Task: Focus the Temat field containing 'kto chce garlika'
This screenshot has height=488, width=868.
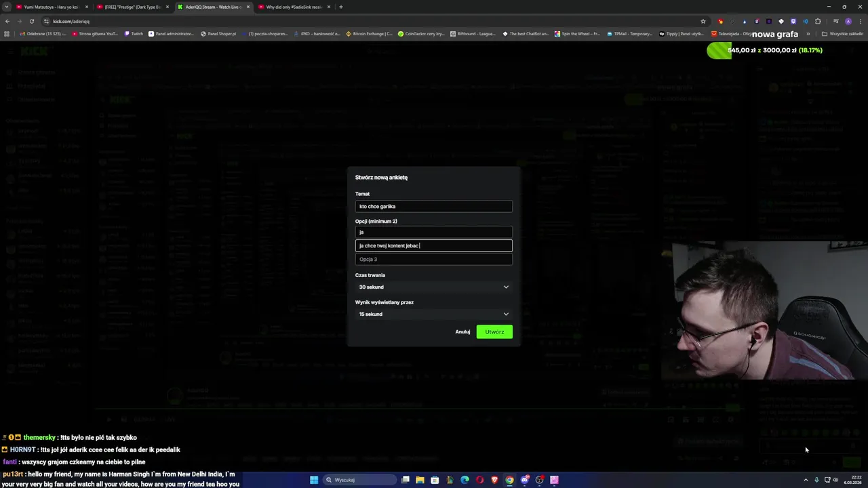Action: click(x=433, y=206)
